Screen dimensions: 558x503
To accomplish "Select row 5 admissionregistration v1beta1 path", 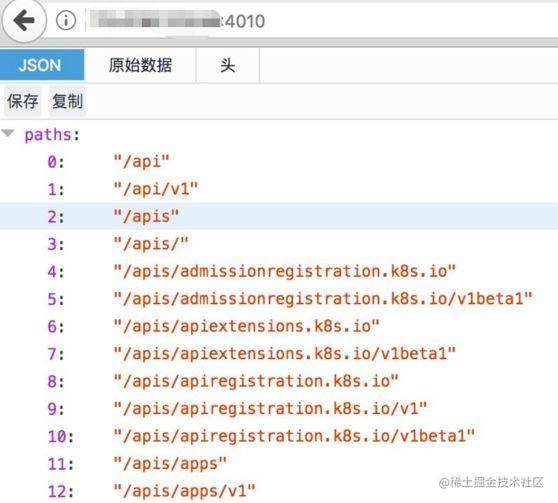I will [x=279, y=299].
